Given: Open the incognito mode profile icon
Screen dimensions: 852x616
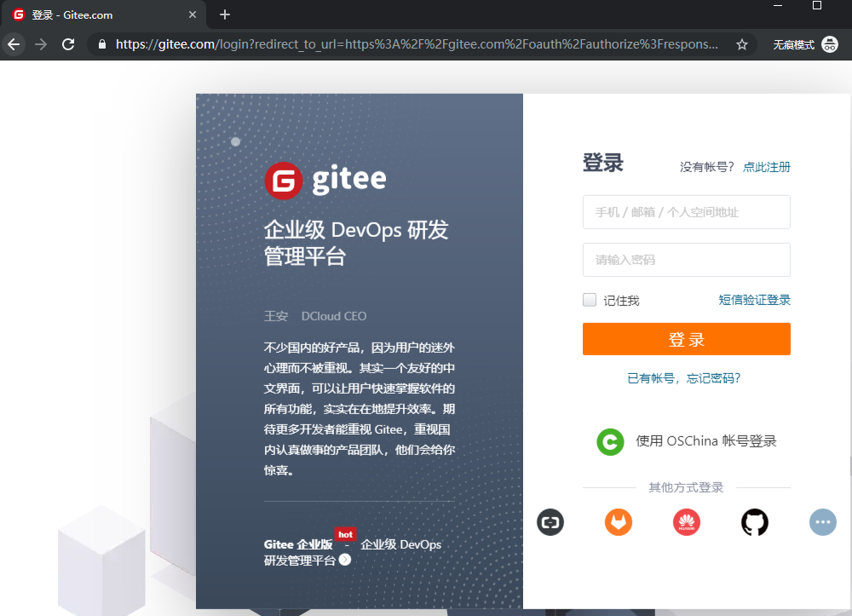Looking at the screenshot, I should [829, 44].
